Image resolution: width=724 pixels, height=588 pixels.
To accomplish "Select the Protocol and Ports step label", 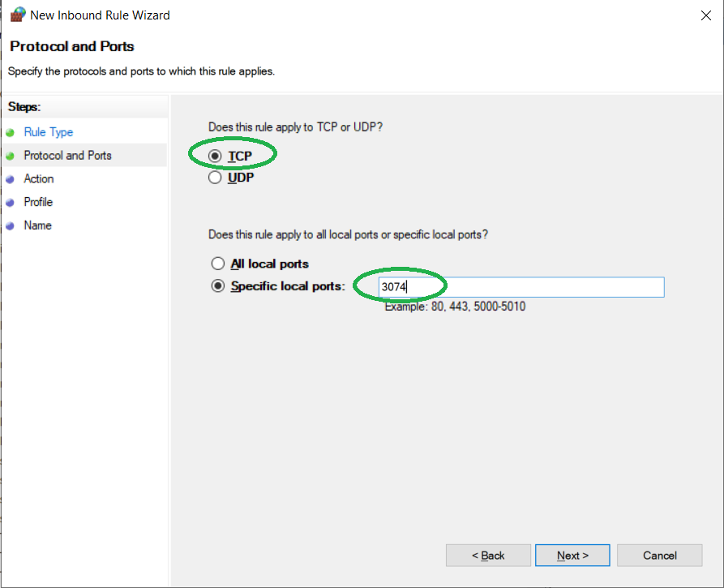I will click(x=68, y=156).
